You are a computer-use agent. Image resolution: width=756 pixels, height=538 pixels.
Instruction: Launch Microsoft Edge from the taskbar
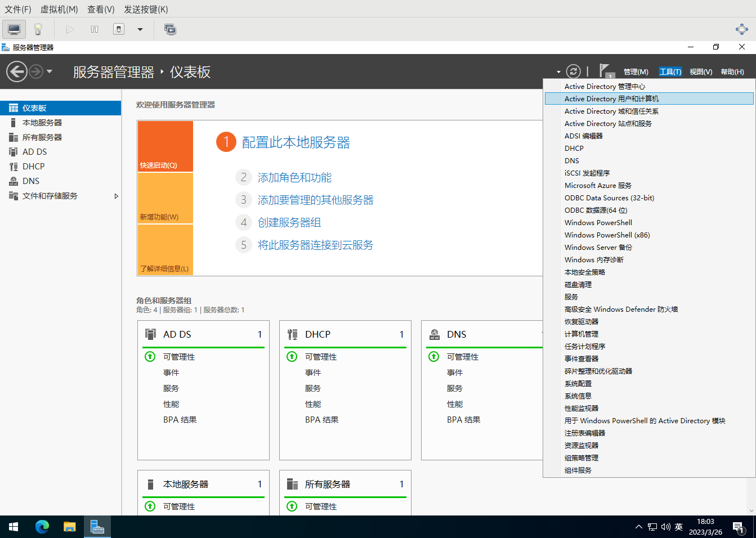point(42,527)
